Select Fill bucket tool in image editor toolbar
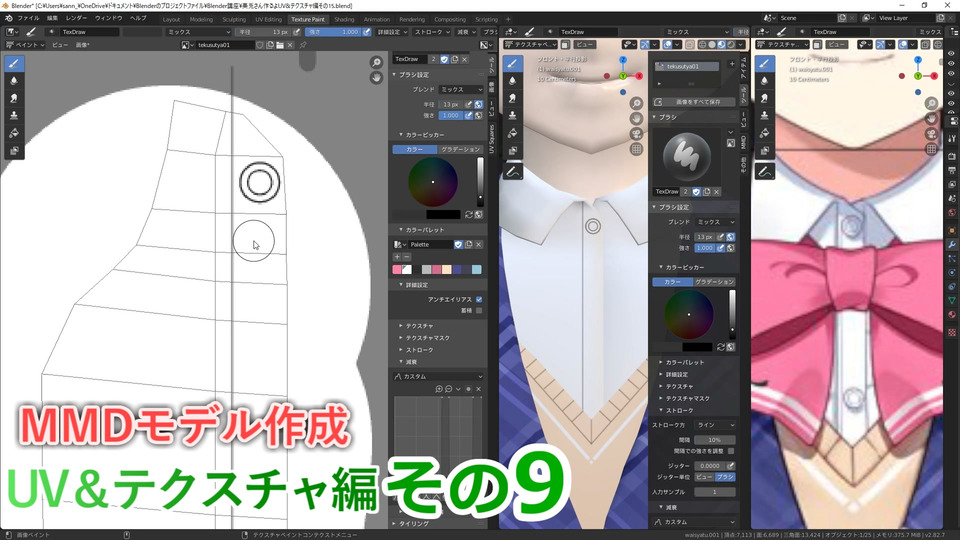The height and width of the screenshot is (540, 960). coord(14,133)
